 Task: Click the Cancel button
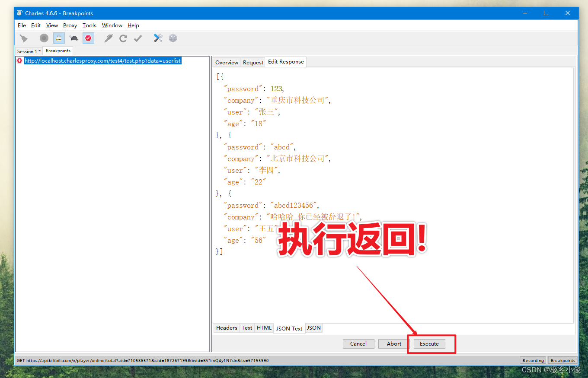point(358,344)
